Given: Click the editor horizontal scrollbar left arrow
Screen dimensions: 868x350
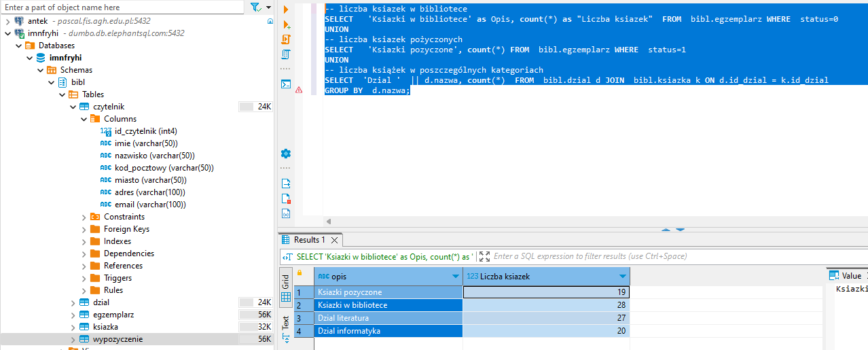Looking at the screenshot, I should [329, 222].
